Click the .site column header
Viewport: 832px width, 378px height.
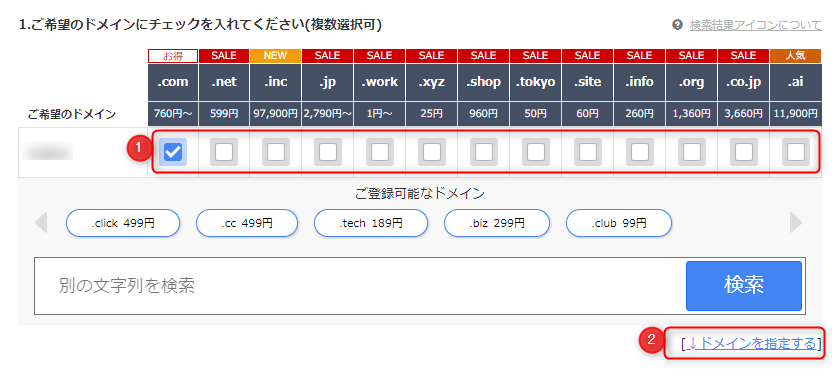[588, 82]
